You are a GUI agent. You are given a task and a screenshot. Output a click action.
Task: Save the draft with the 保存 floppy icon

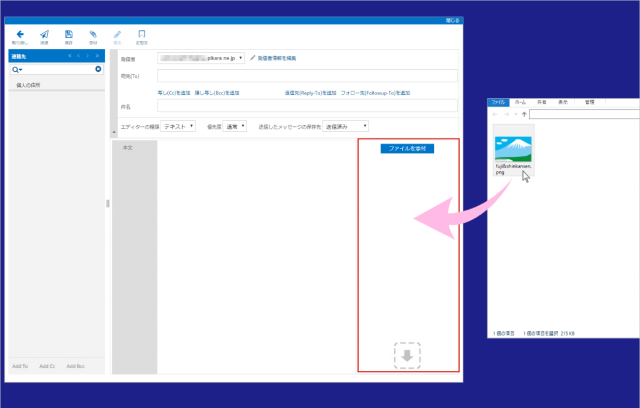coord(68,35)
